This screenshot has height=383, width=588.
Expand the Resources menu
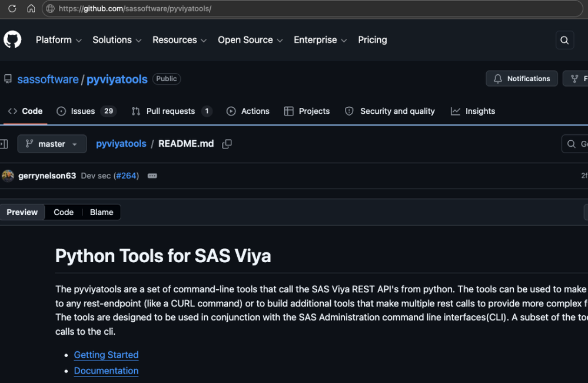tap(180, 40)
